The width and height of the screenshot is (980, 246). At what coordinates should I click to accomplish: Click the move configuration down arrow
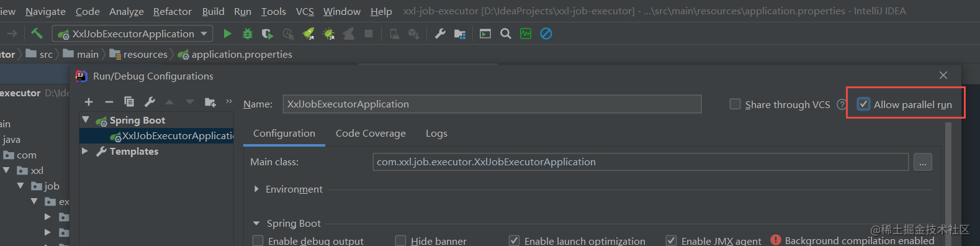190,102
